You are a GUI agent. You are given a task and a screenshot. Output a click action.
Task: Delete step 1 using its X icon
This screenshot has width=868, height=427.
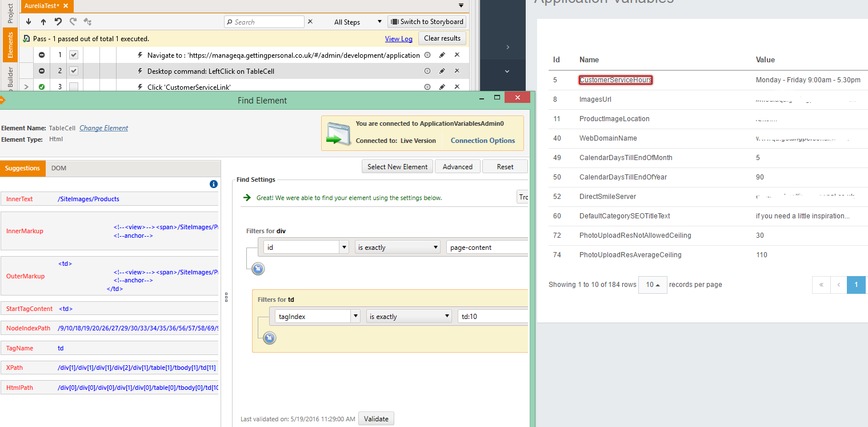(x=457, y=55)
